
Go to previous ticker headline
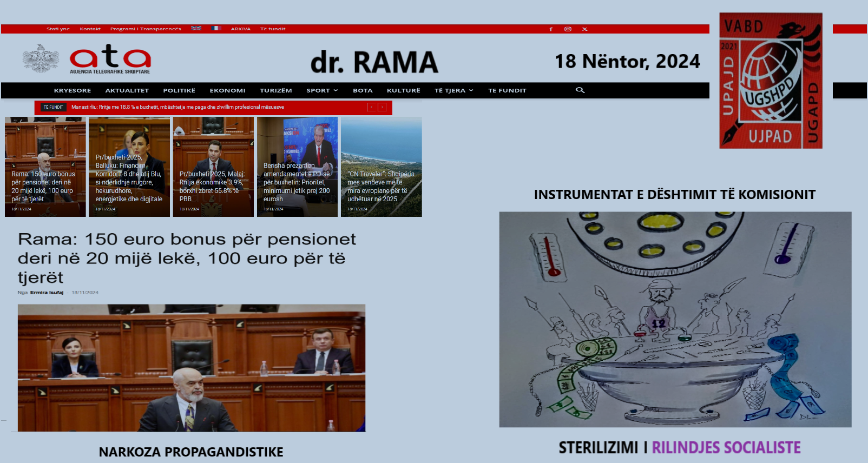click(x=371, y=107)
